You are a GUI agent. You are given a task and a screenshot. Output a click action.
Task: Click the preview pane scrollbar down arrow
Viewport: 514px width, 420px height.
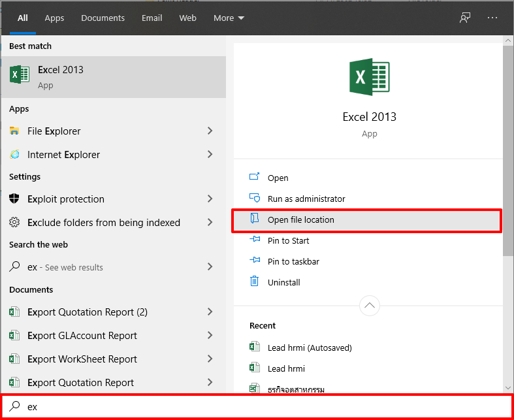pyautogui.click(x=507, y=388)
